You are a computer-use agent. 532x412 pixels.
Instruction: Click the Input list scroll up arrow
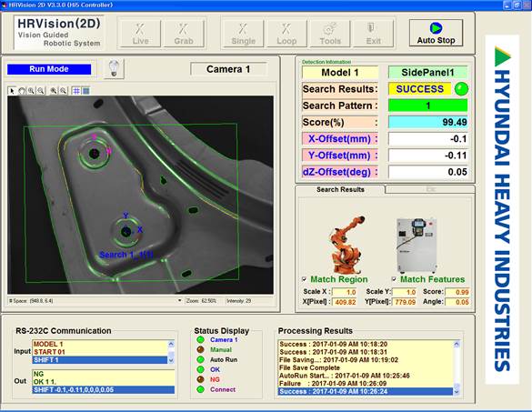click(171, 344)
